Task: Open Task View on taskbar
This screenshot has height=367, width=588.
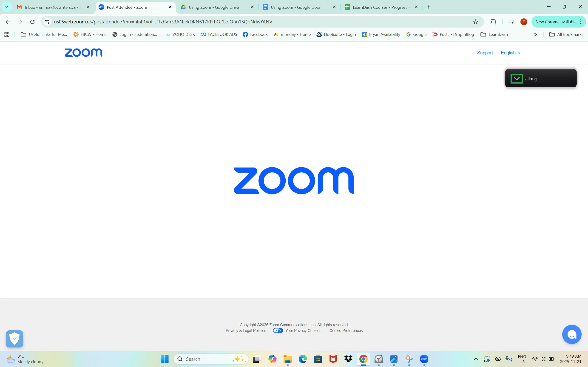Action: (x=257, y=359)
